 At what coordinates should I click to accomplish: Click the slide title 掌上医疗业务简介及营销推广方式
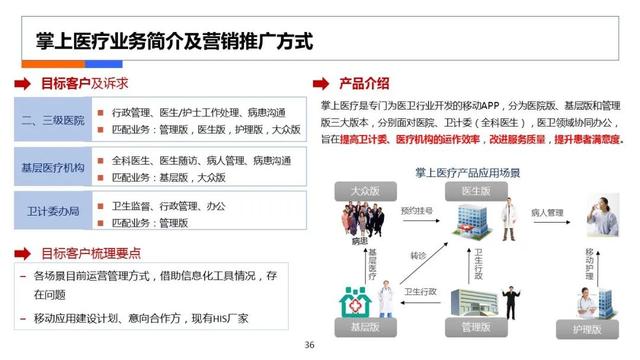click(174, 41)
